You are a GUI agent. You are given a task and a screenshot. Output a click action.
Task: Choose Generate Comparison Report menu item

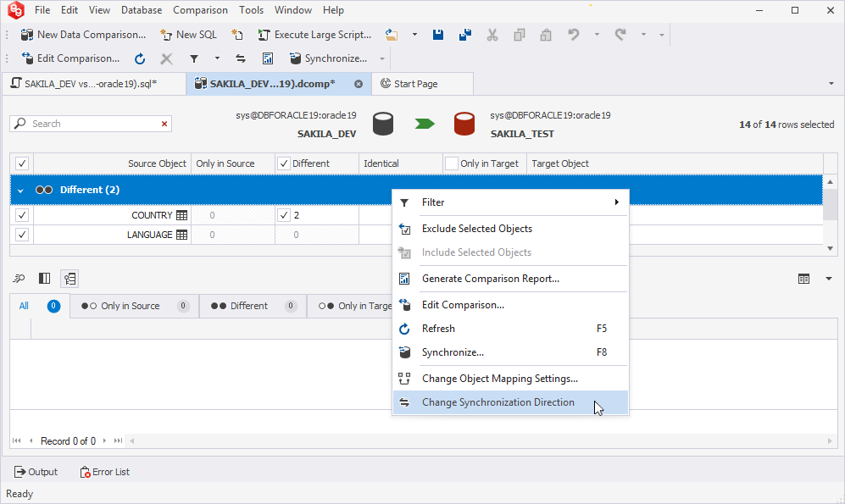[510, 279]
